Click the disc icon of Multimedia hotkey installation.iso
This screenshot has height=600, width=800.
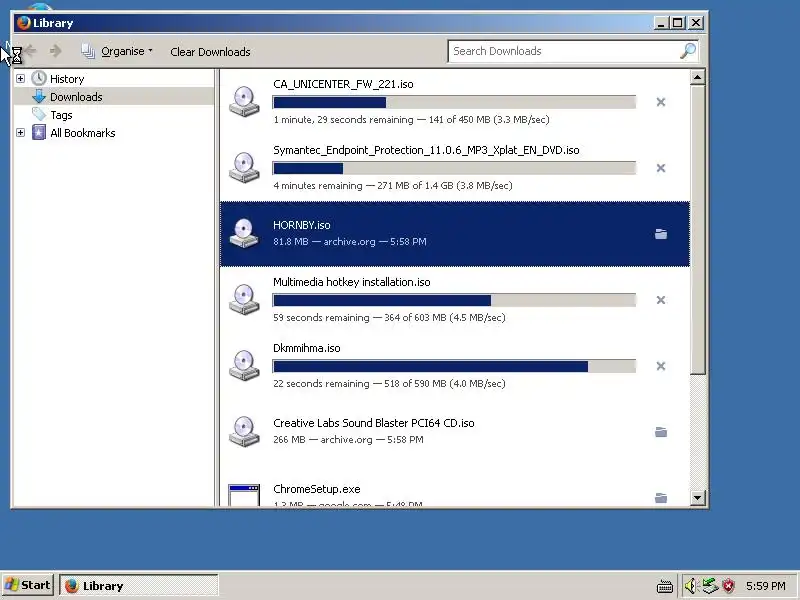[244, 299]
